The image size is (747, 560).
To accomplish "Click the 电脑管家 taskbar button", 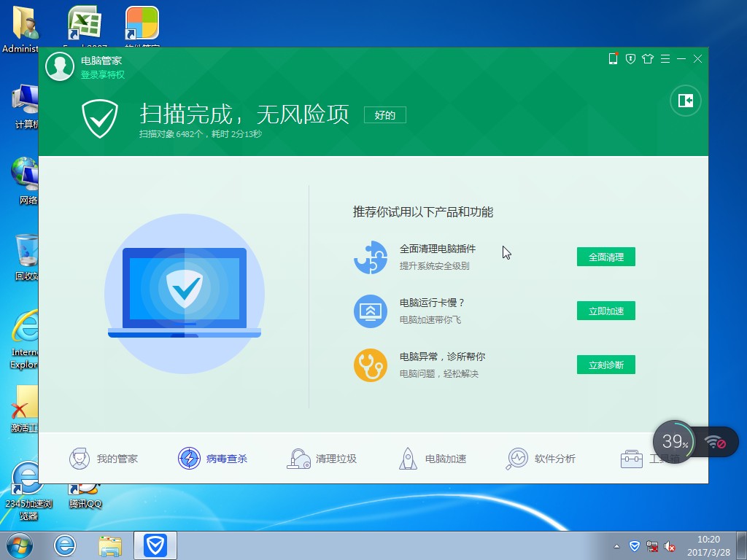I will (x=155, y=545).
